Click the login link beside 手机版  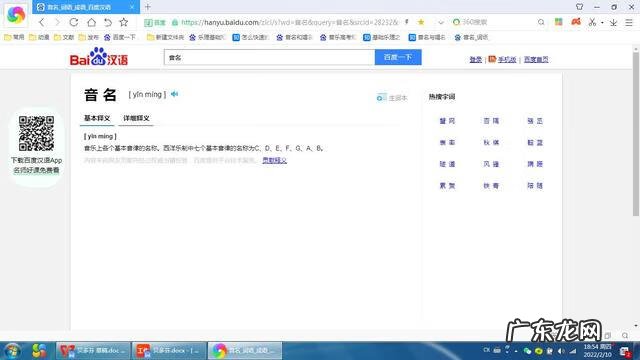(476, 60)
